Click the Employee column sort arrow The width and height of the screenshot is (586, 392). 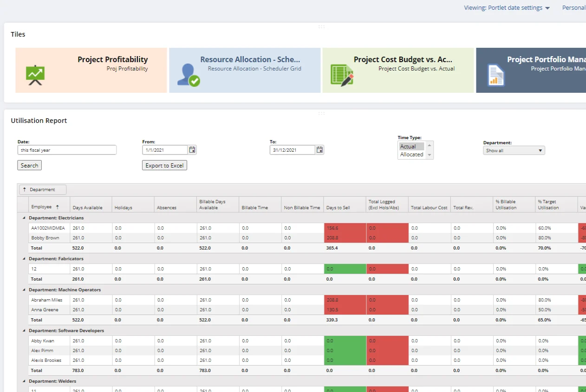tap(58, 207)
